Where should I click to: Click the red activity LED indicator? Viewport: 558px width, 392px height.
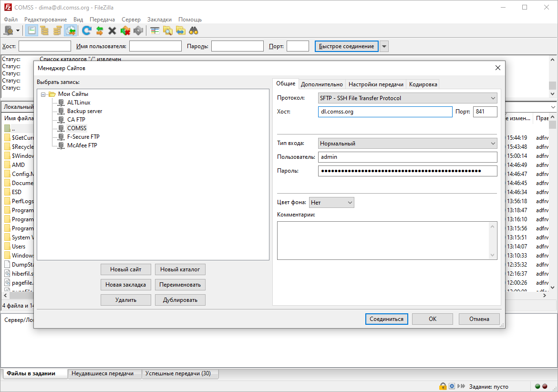tap(545, 386)
